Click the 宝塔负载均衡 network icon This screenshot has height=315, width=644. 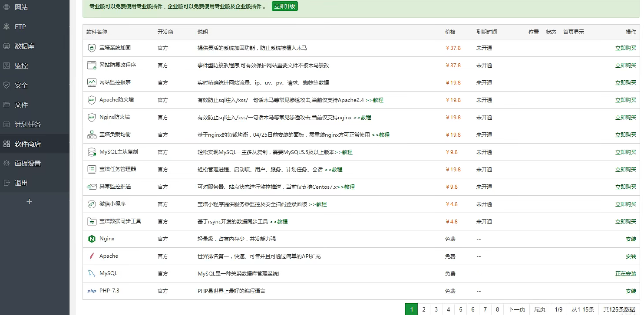click(x=92, y=135)
